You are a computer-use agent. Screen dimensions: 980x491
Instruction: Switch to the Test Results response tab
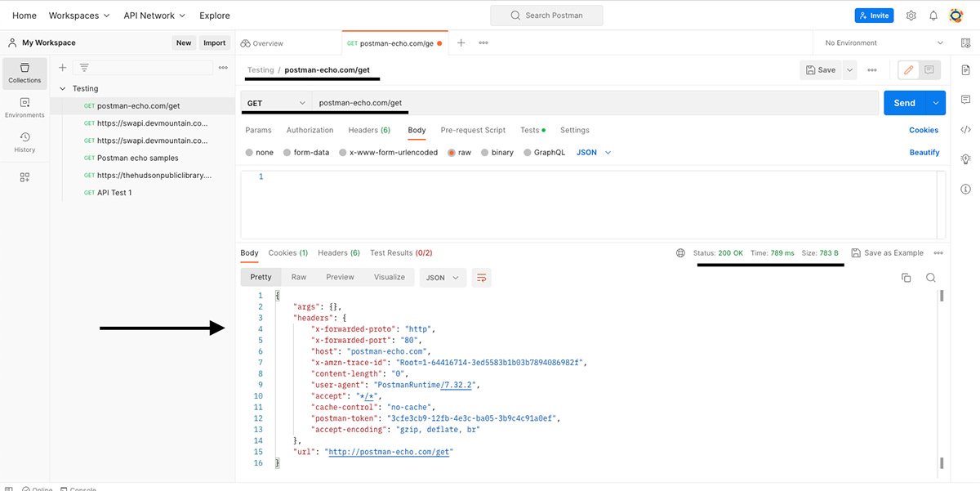(401, 253)
